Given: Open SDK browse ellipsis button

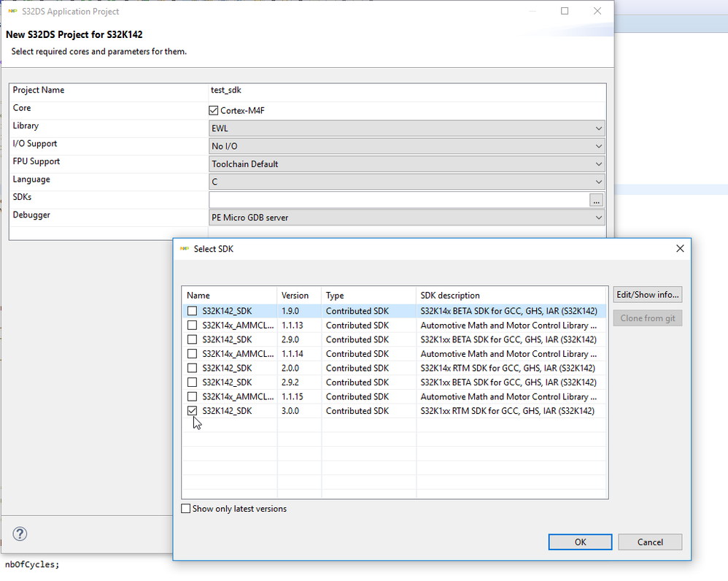Looking at the screenshot, I should (596, 200).
